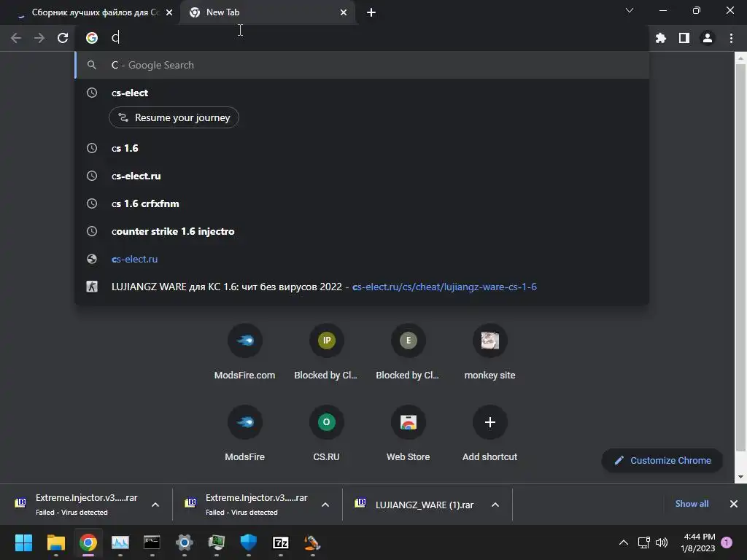Open the ModsFire.com shortcut
This screenshot has width=747, height=560.
[x=245, y=351]
